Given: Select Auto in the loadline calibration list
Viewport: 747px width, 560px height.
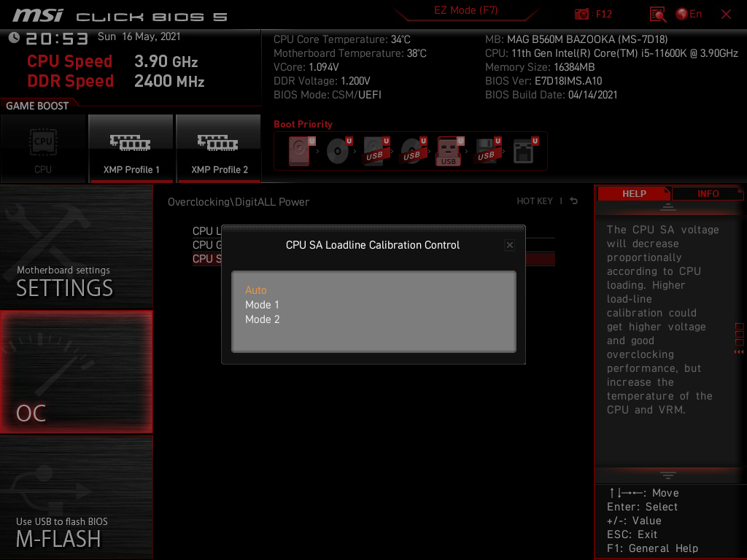Looking at the screenshot, I should pyautogui.click(x=256, y=290).
